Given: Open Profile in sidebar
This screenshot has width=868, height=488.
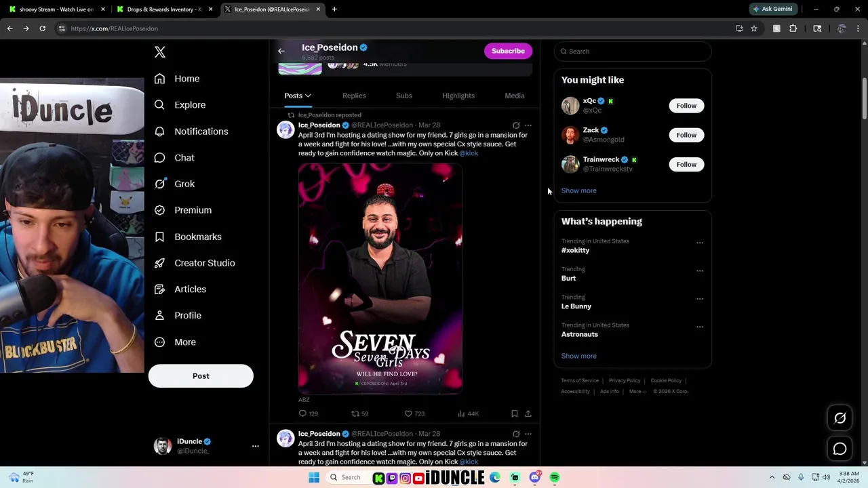Looking at the screenshot, I should [178, 316].
